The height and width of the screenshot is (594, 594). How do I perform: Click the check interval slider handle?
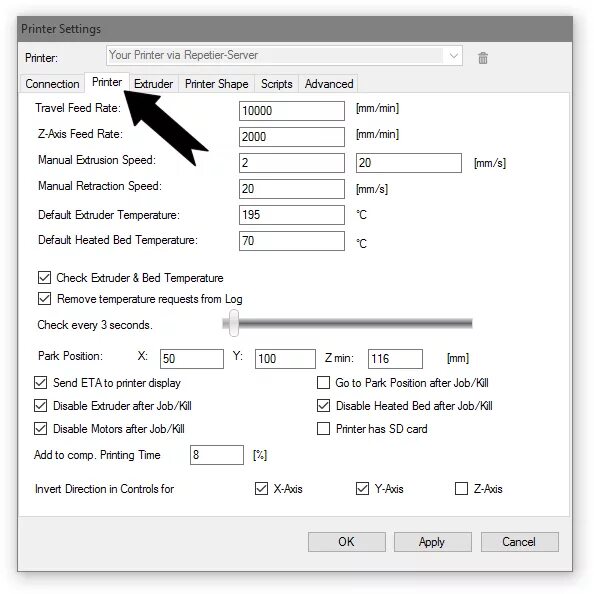234,323
